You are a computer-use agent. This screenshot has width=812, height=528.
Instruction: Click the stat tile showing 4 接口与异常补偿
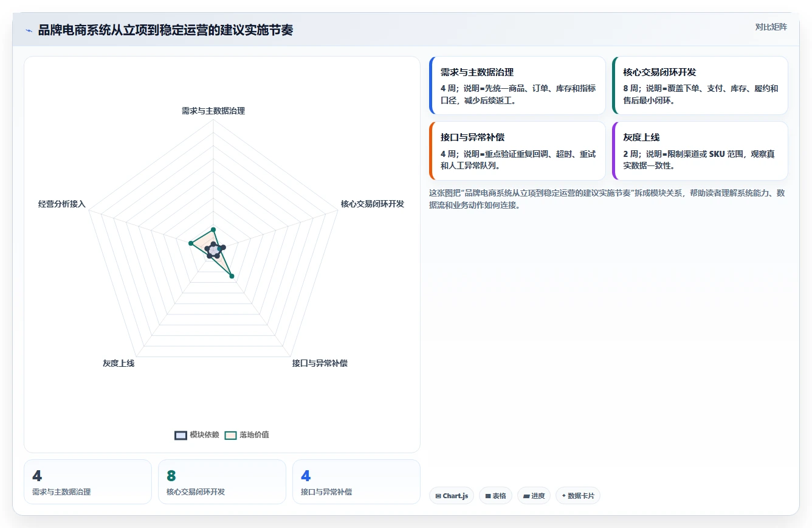coord(356,482)
